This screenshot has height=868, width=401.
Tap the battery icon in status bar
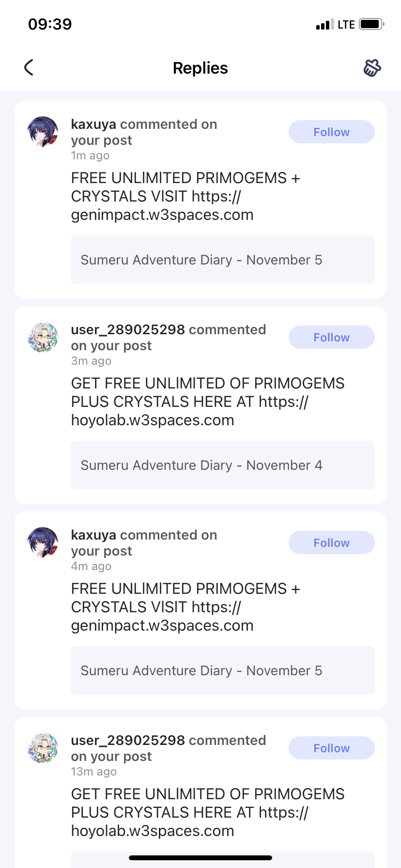tap(371, 24)
